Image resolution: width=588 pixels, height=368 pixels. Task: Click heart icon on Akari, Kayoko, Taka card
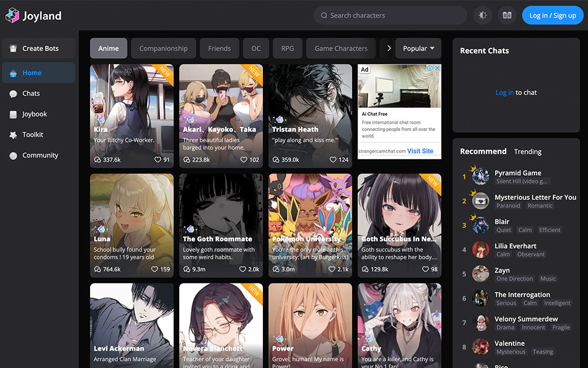pyautogui.click(x=244, y=160)
